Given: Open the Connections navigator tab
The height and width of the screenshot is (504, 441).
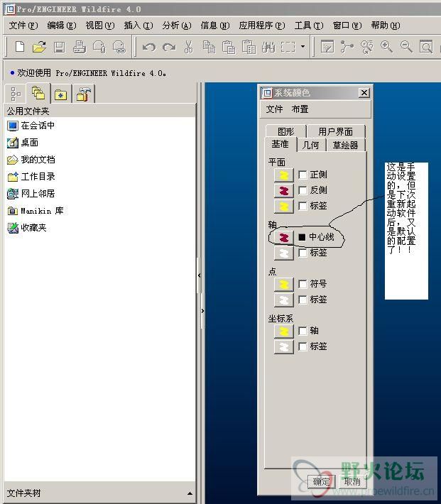Looking at the screenshot, I should pos(83,94).
